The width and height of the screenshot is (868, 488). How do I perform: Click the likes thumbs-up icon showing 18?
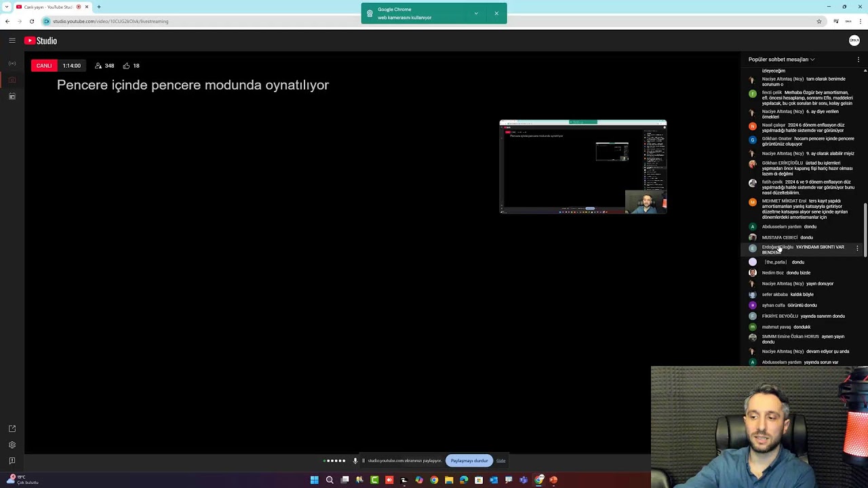(126, 66)
